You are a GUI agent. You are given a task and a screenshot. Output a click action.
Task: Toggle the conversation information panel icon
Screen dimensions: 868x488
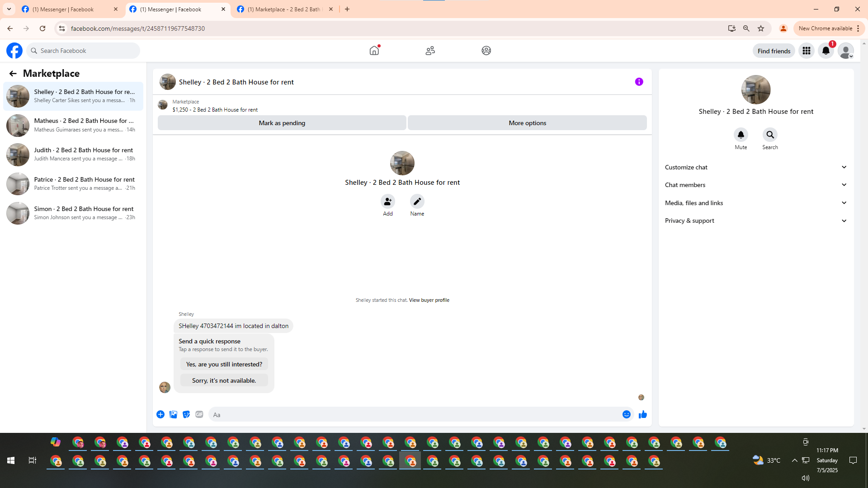[x=639, y=82]
